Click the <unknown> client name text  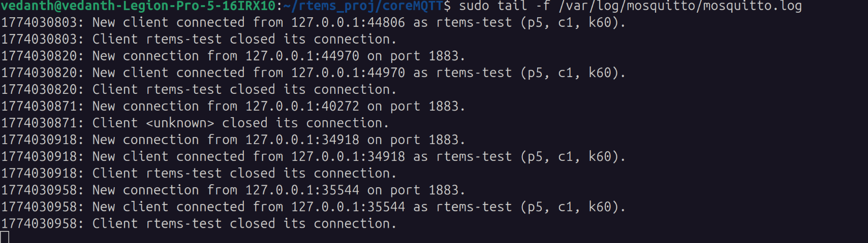pos(180,123)
